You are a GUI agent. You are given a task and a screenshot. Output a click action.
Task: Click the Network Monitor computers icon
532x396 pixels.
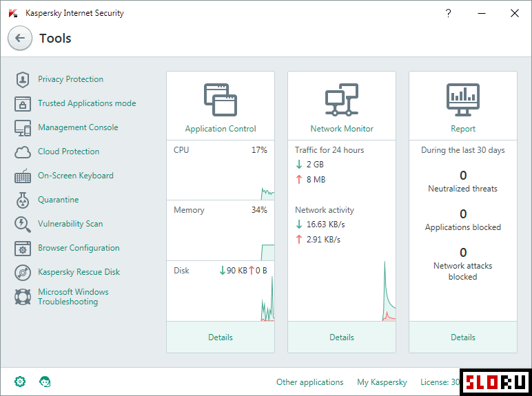pos(342,100)
